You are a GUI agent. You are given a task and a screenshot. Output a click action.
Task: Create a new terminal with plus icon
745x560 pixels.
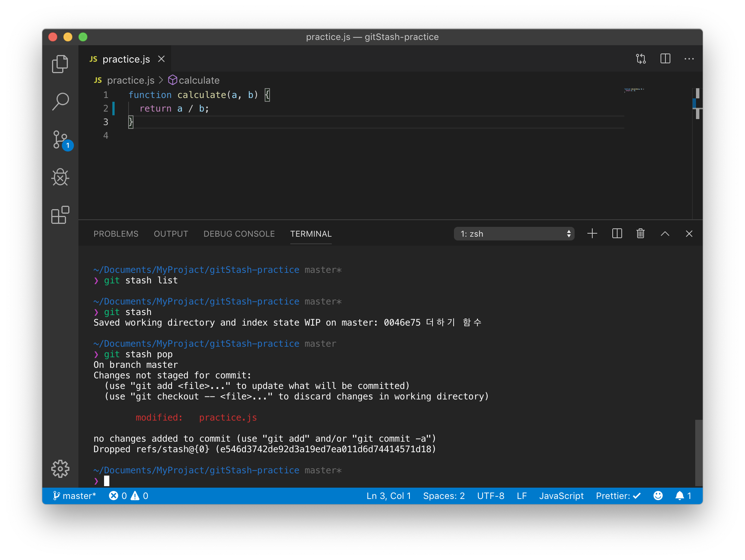592,234
